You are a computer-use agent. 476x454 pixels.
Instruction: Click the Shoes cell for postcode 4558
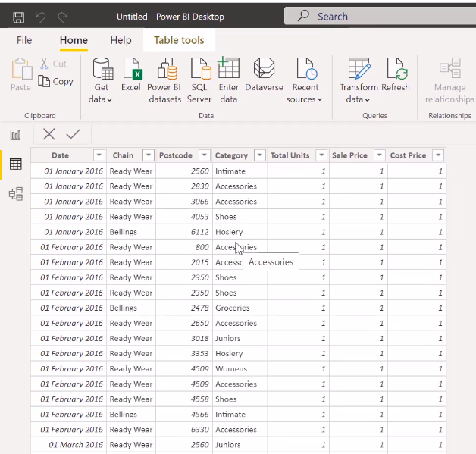[240, 399]
